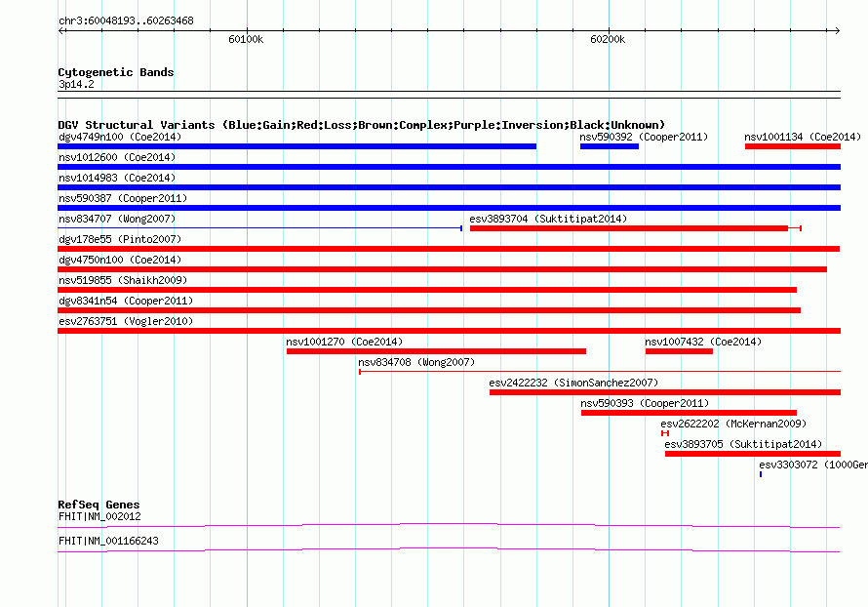This screenshot has width=868, height=607.
Task: Select the dgv8341n54 red loss bar
Action: pyautogui.click(x=429, y=310)
